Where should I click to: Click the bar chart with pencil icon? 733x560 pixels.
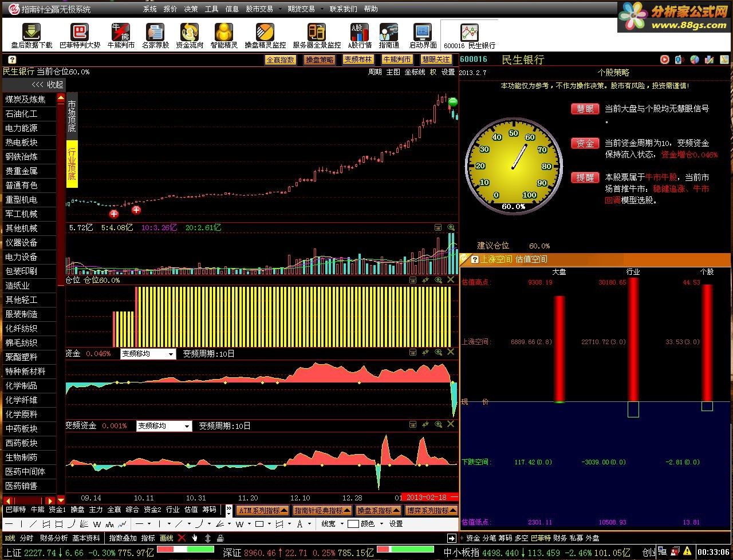pyautogui.click(x=710, y=59)
